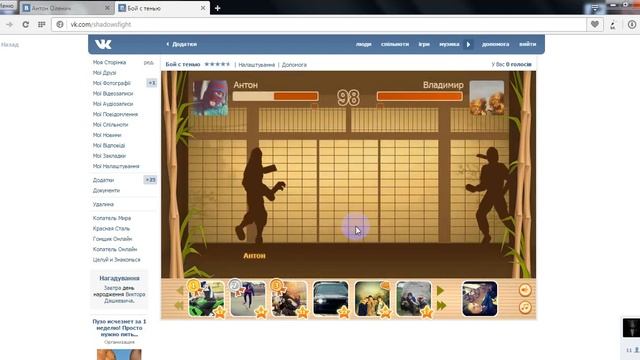Viewport: 640px width, 360px height.
Task: Click own profile thumbnail right of the arrows
Action: coord(480,298)
